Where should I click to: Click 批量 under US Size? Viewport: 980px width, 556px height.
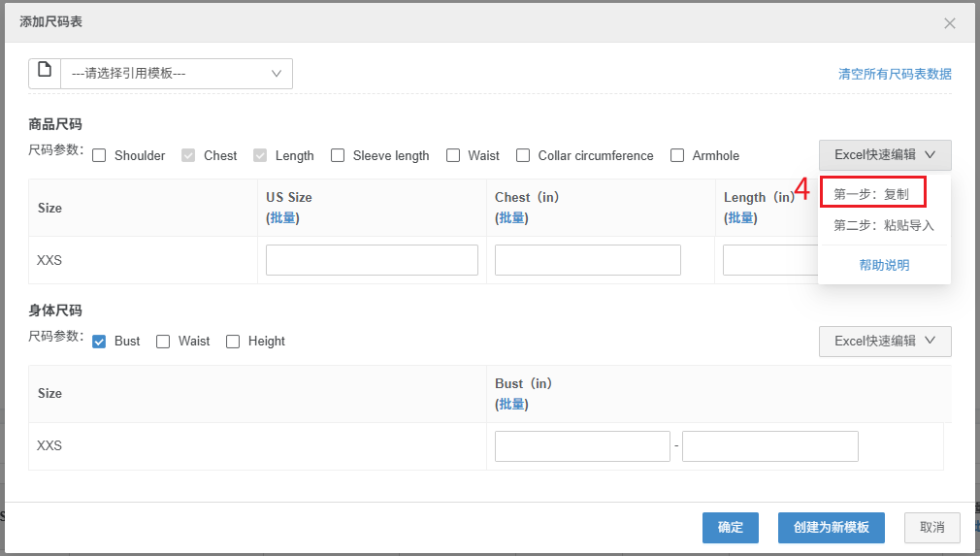pos(283,218)
